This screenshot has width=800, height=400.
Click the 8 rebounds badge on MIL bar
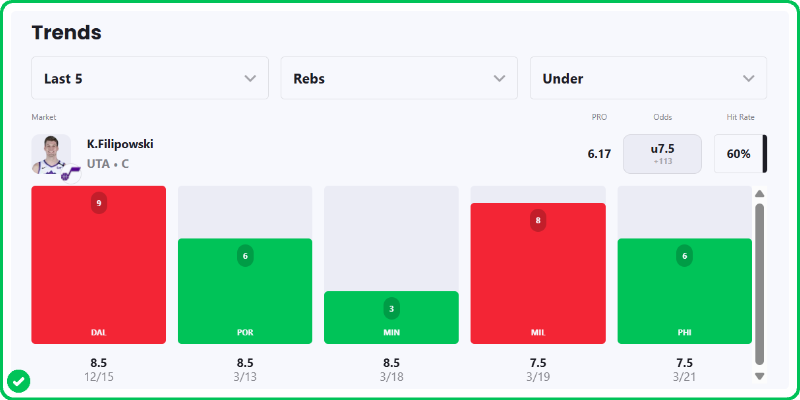tap(538, 220)
